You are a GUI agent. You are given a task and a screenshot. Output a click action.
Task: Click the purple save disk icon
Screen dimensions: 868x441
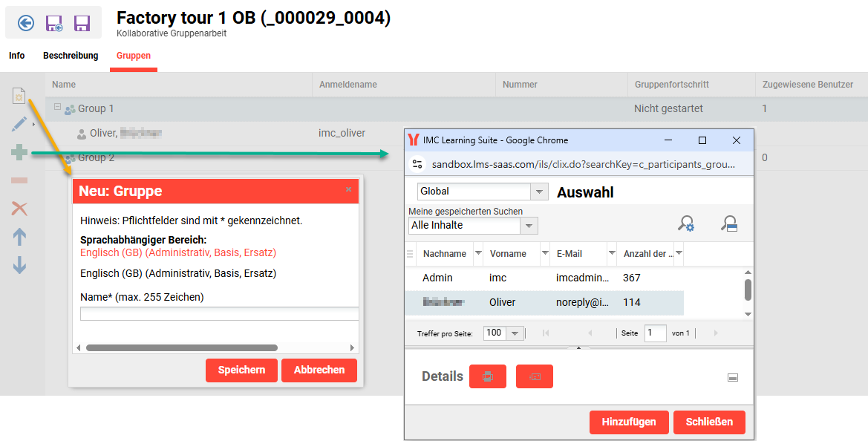click(x=82, y=23)
